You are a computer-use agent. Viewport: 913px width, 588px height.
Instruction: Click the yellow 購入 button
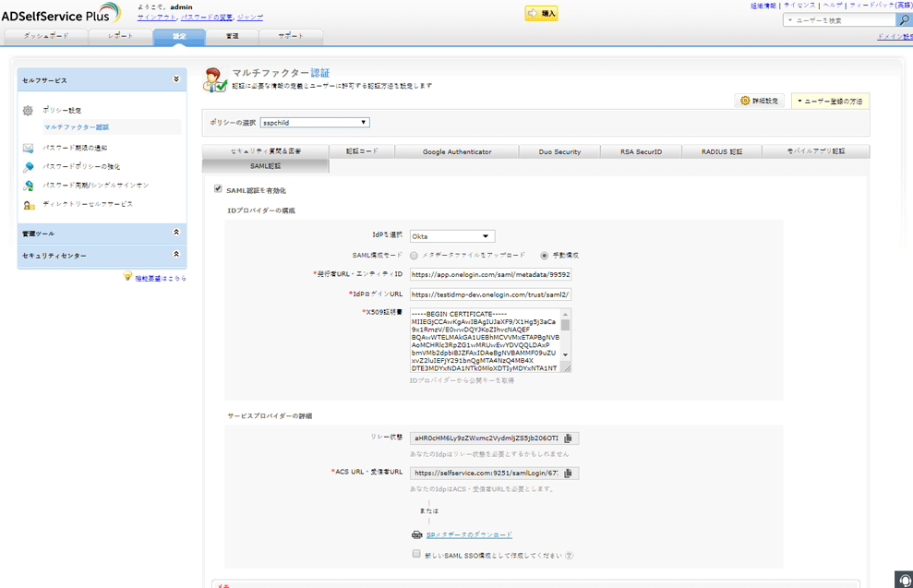coord(542,14)
